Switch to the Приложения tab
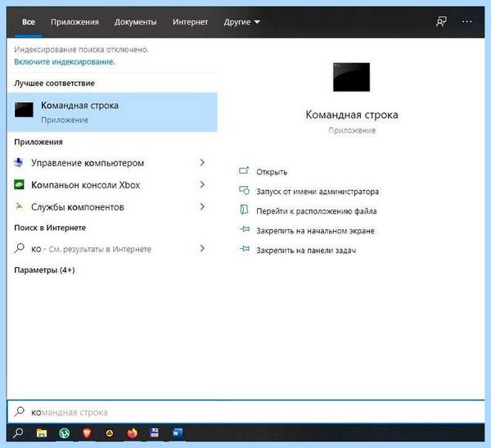Image resolution: width=491 pixels, height=448 pixels. pyautogui.click(x=74, y=22)
